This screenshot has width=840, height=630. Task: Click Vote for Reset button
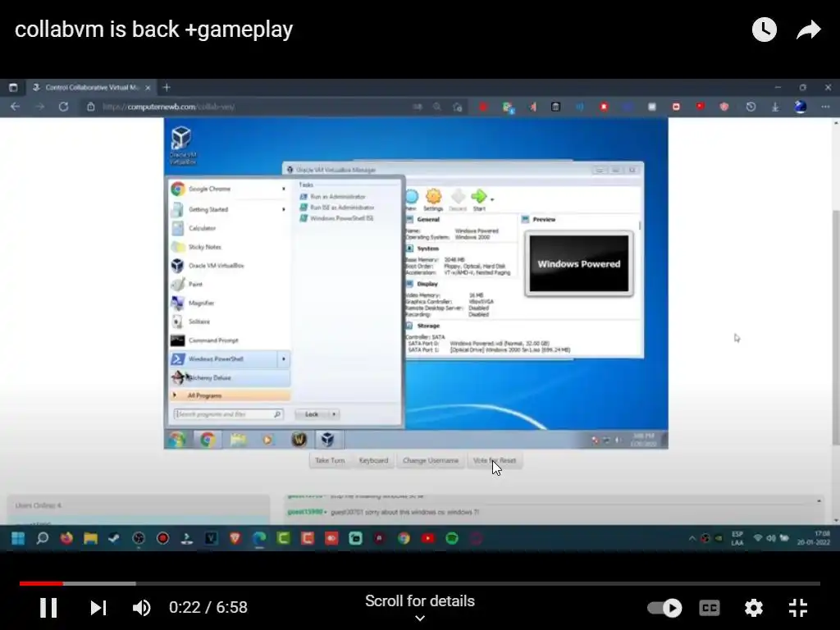point(495,460)
